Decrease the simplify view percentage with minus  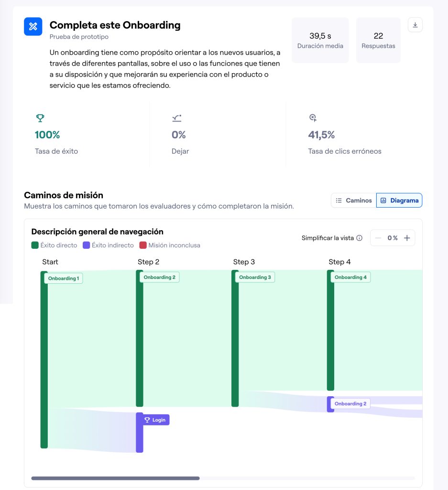pyautogui.click(x=378, y=238)
